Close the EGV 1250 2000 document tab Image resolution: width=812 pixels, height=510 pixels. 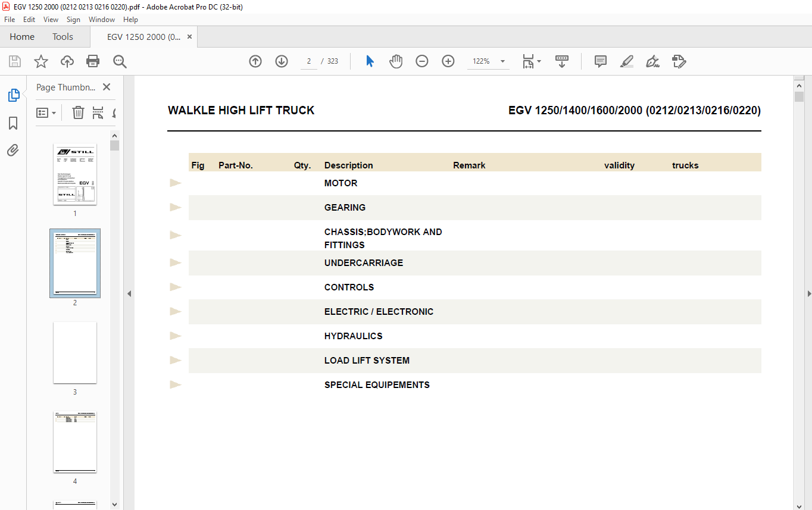point(189,37)
